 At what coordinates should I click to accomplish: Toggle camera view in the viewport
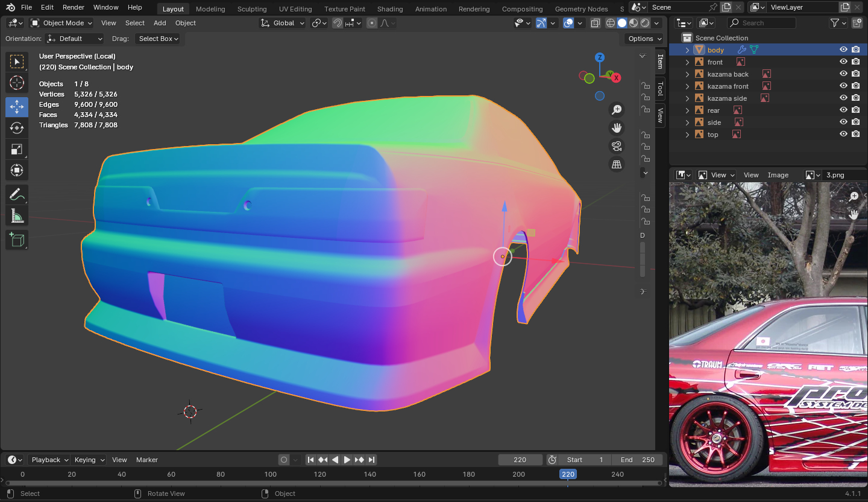point(616,146)
